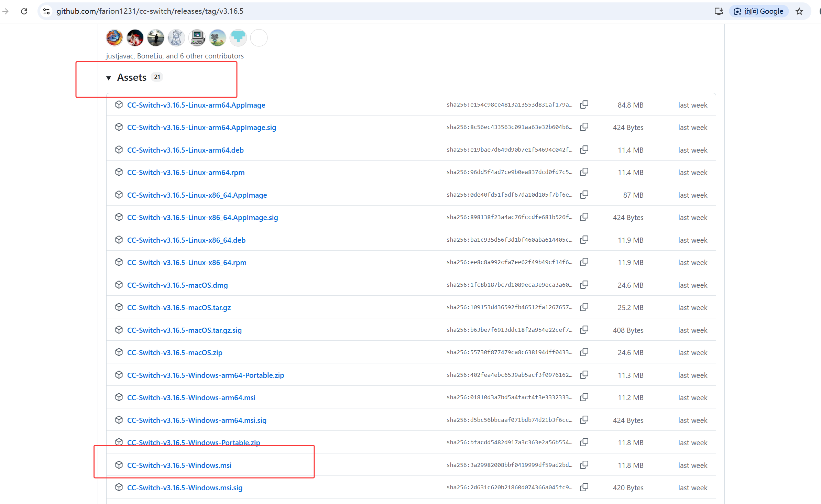This screenshot has width=821, height=504.
Task: Select the hash text sha256:3a29982008bbf0419999df59ad2bd
Action: (510, 465)
